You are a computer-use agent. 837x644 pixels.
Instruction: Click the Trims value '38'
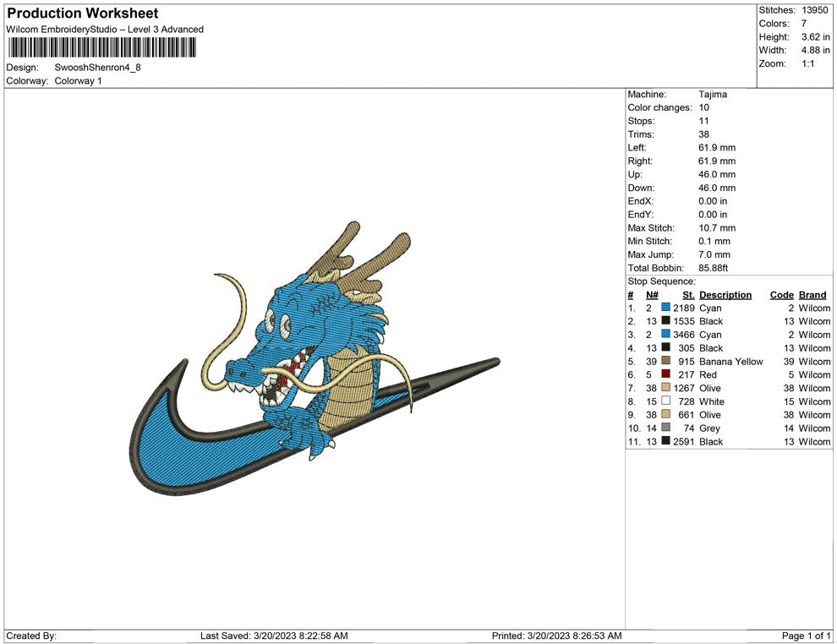pos(703,134)
